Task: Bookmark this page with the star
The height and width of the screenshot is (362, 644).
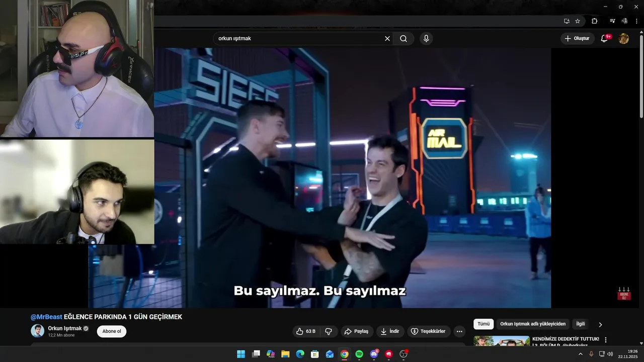Action: [578, 21]
